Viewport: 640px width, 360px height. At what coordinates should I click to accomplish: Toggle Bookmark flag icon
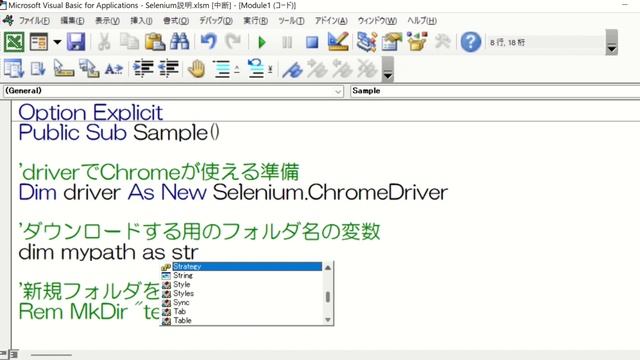click(293, 69)
